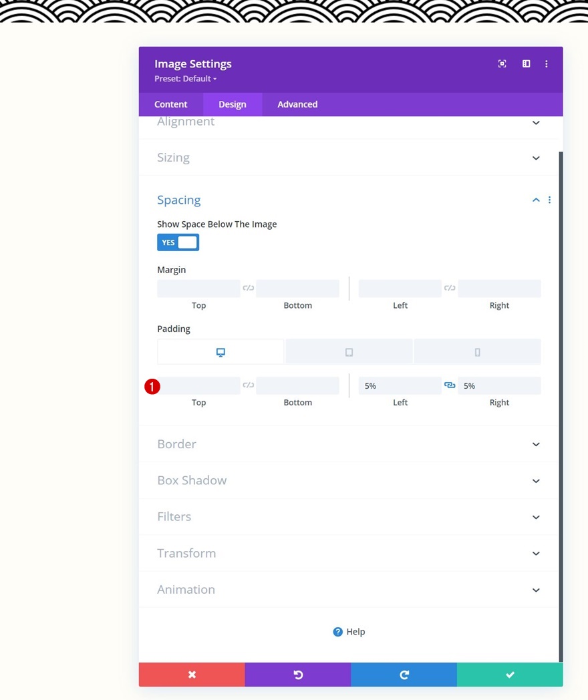Redo the last change
The width and height of the screenshot is (588, 700).
tap(404, 675)
